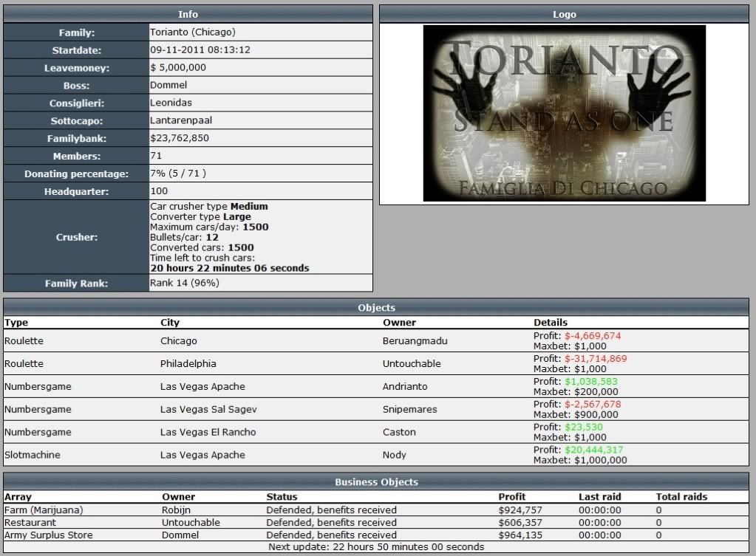
Task: Open Robijn farm owner profile
Action: (x=176, y=510)
